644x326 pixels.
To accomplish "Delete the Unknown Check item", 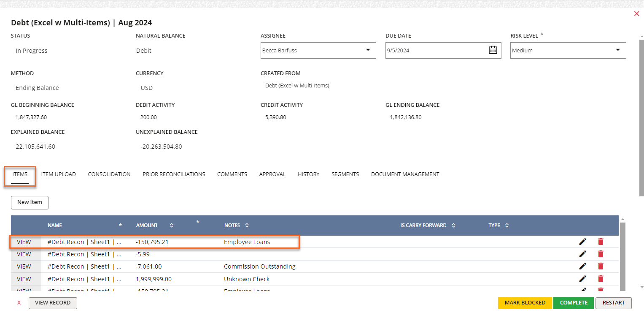I will coord(601,279).
